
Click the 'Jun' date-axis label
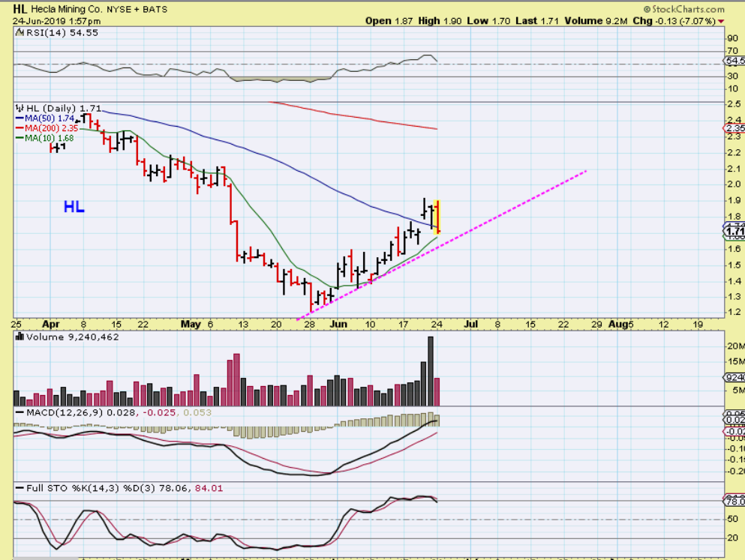[338, 325]
